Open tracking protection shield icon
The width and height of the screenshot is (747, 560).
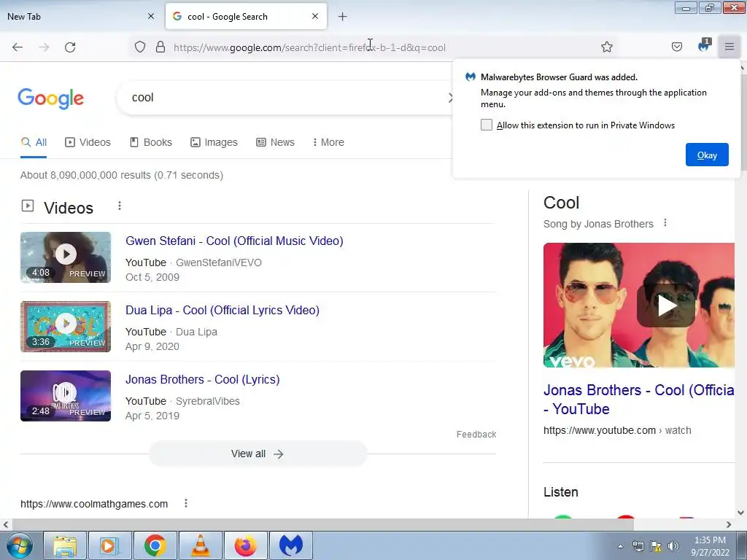tap(139, 47)
